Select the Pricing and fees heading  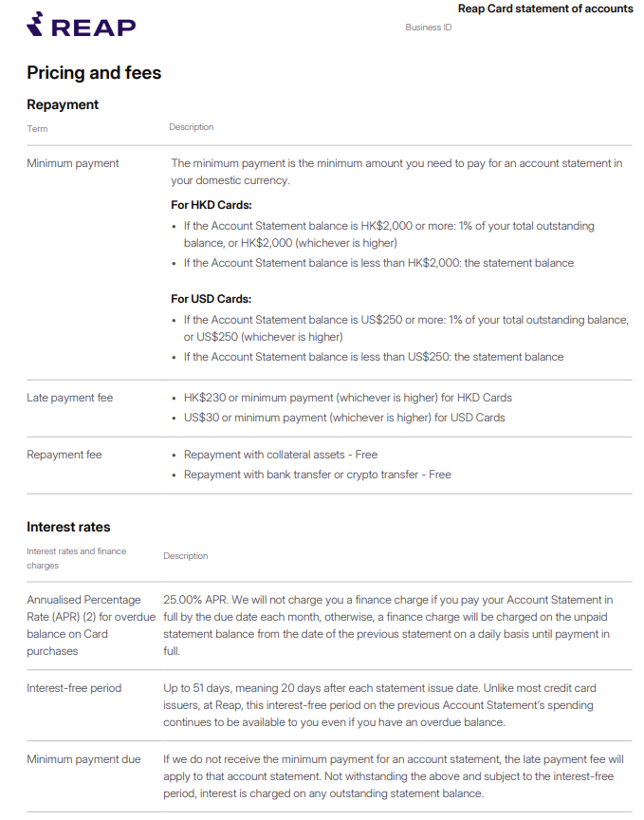(x=94, y=73)
